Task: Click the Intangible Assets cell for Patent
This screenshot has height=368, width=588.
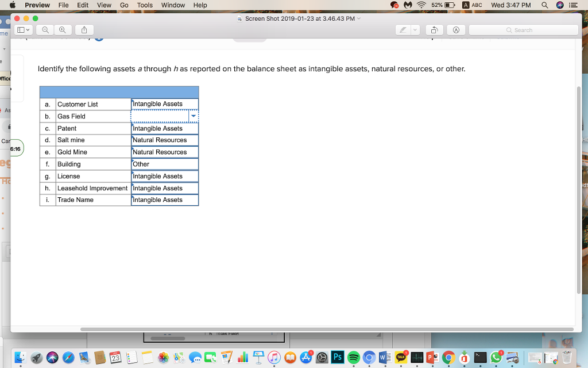Action: 164,128
